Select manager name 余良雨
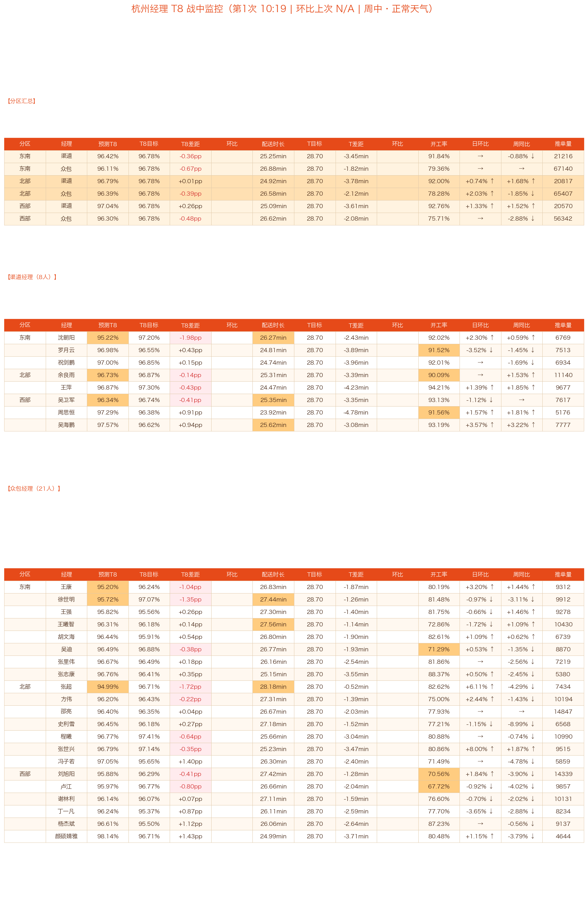Image resolution: width=588 pixels, height=919 pixels. pyautogui.click(x=66, y=375)
